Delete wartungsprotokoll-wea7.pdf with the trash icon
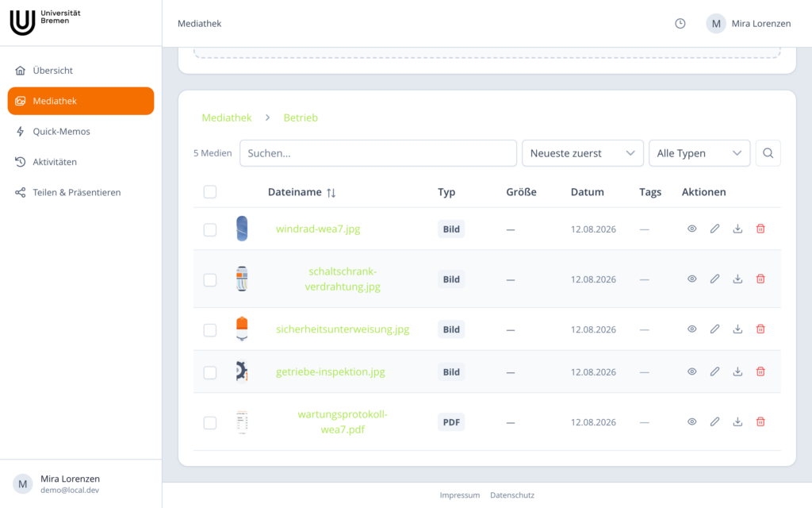The height and width of the screenshot is (508, 812). [x=760, y=422]
